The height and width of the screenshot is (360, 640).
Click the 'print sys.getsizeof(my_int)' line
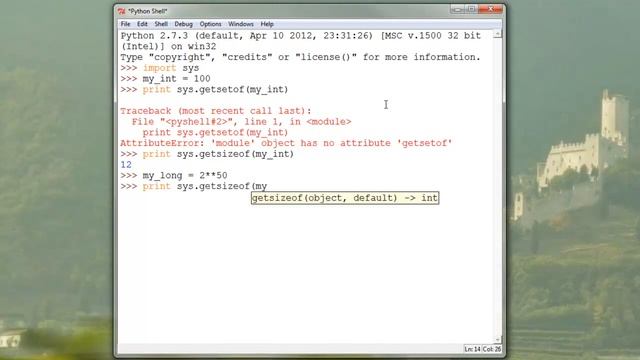coord(207,154)
